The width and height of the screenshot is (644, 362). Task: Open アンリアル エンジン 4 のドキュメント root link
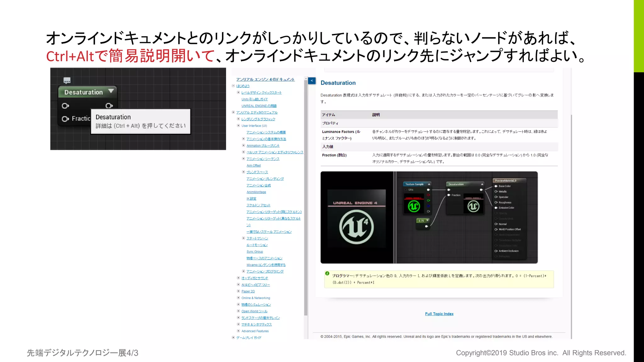pyautogui.click(x=265, y=80)
